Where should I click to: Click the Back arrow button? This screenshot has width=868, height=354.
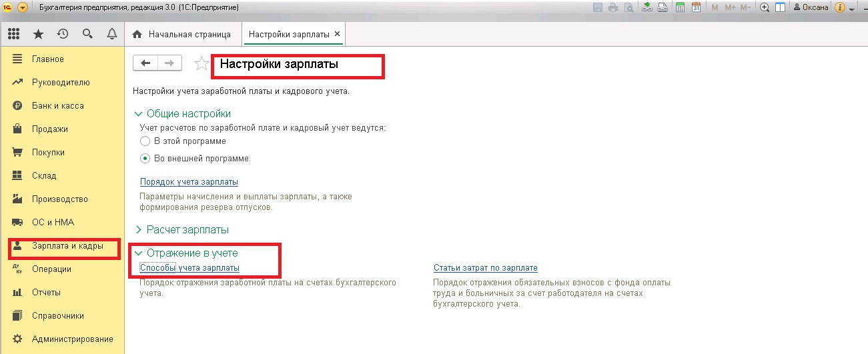(x=145, y=63)
